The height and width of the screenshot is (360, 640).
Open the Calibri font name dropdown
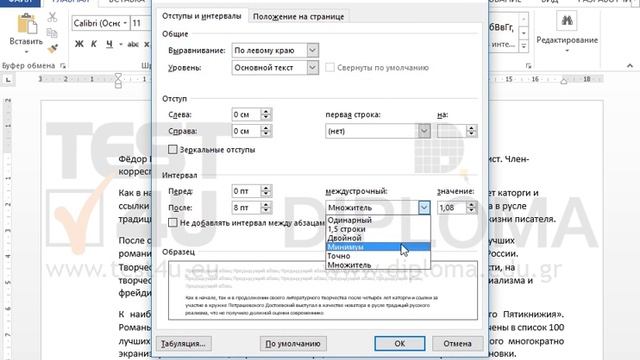(x=124, y=23)
